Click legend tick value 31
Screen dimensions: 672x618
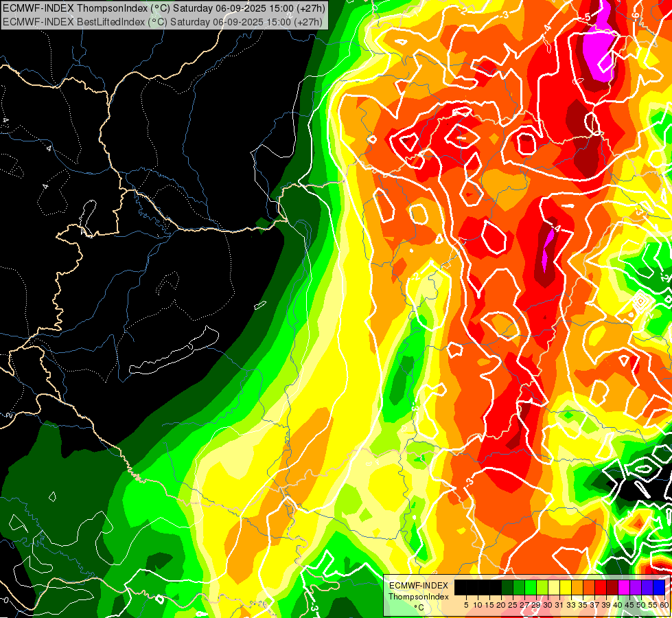click(x=559, y=605)
